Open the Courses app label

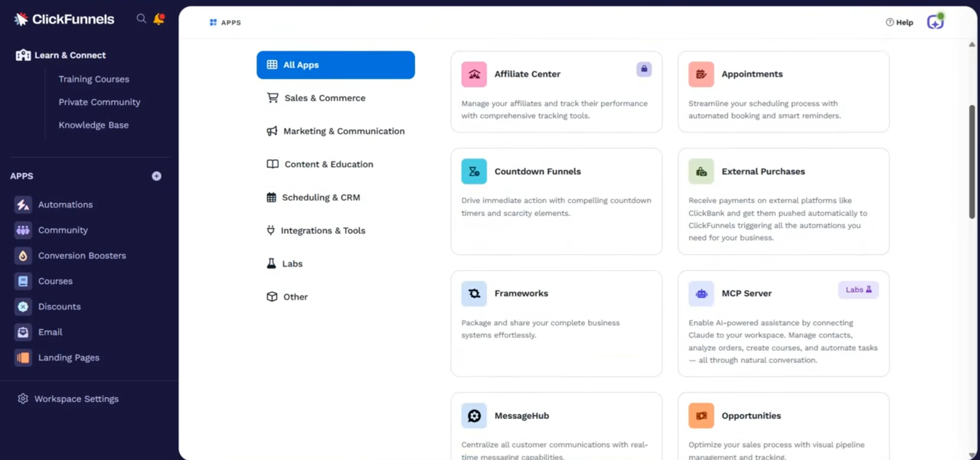pyautogui.click(x=55, y=281)
